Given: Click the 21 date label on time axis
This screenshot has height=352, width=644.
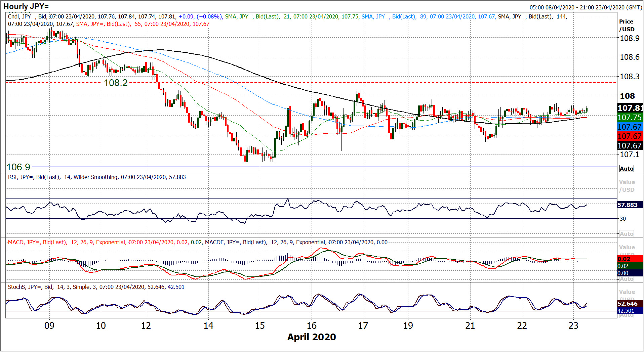Looking at the screenshot, I should click(x=470, y=325).
